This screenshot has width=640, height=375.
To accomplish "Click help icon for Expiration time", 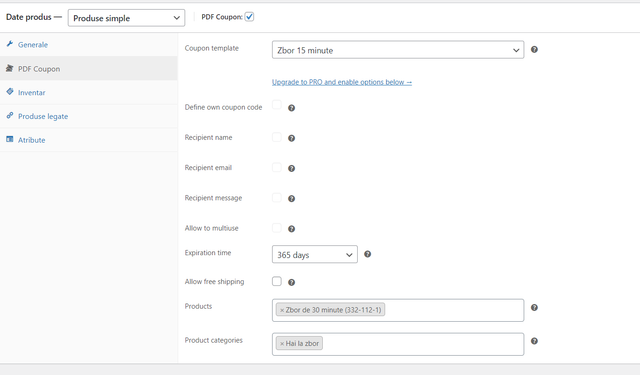I will [368, 254].
